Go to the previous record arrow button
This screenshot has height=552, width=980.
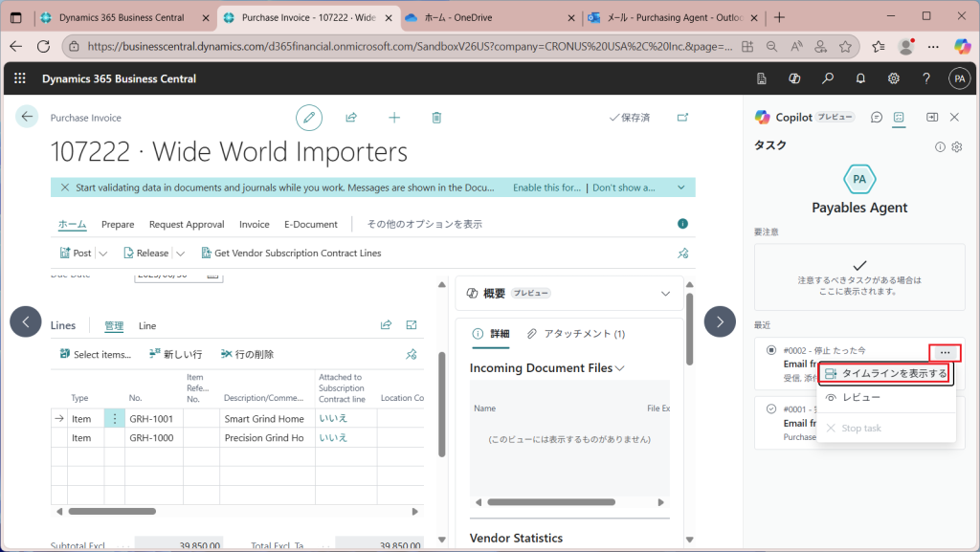point(26,321)
